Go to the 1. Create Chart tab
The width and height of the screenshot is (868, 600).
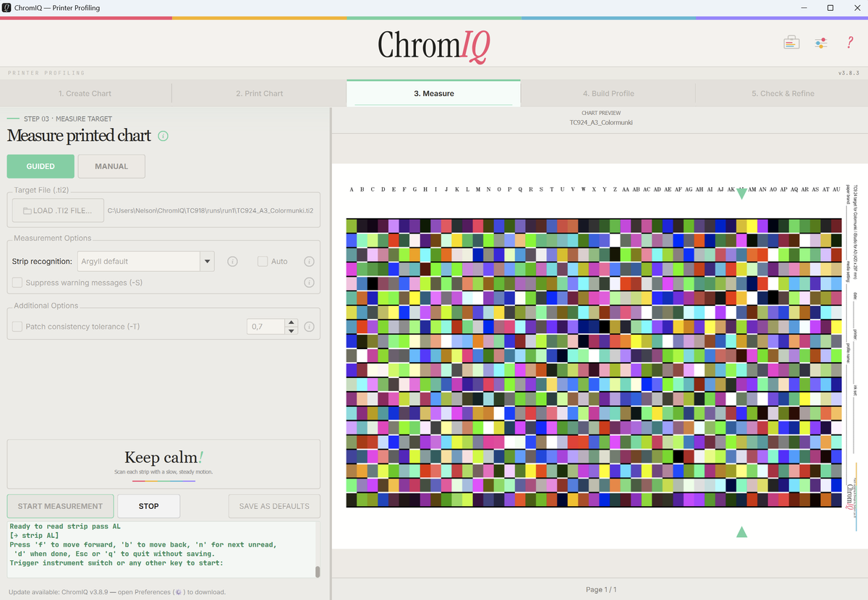click(85, 93)
